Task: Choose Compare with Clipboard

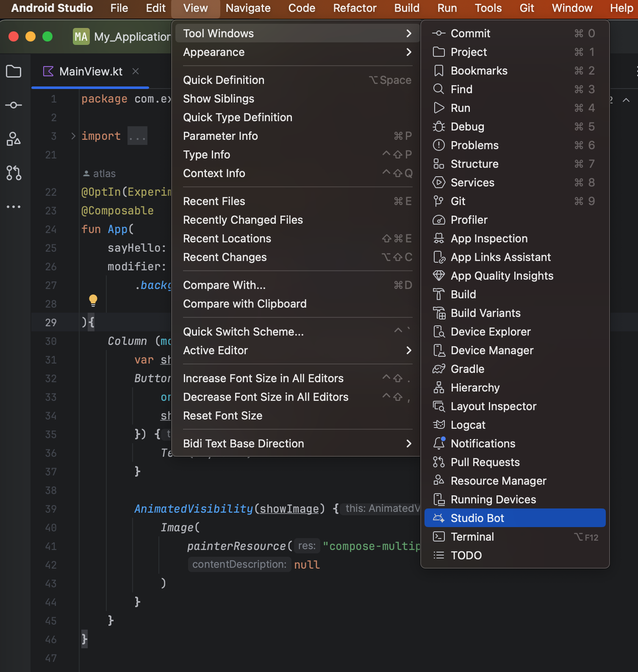Action: pyautogui.click(x=297, y=303)
